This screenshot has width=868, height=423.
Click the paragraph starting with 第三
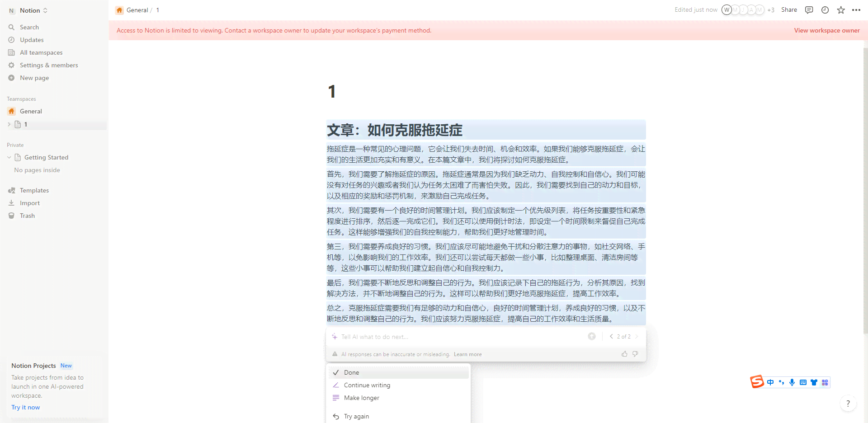486,257
